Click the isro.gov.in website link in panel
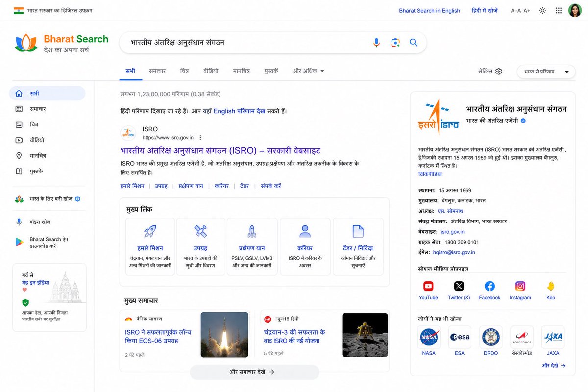This screenshot has height=392, width=588. pyautogui.click(x=452, y=232)
